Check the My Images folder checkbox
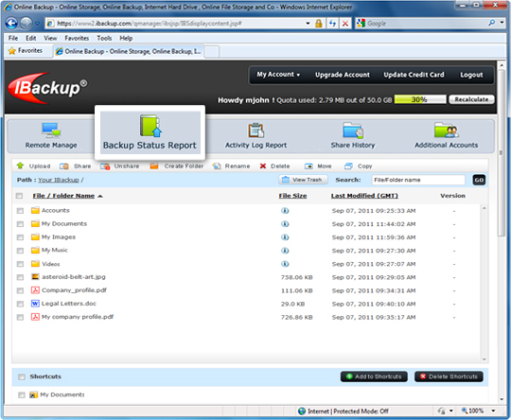511x420 pixels. point(20,237)
